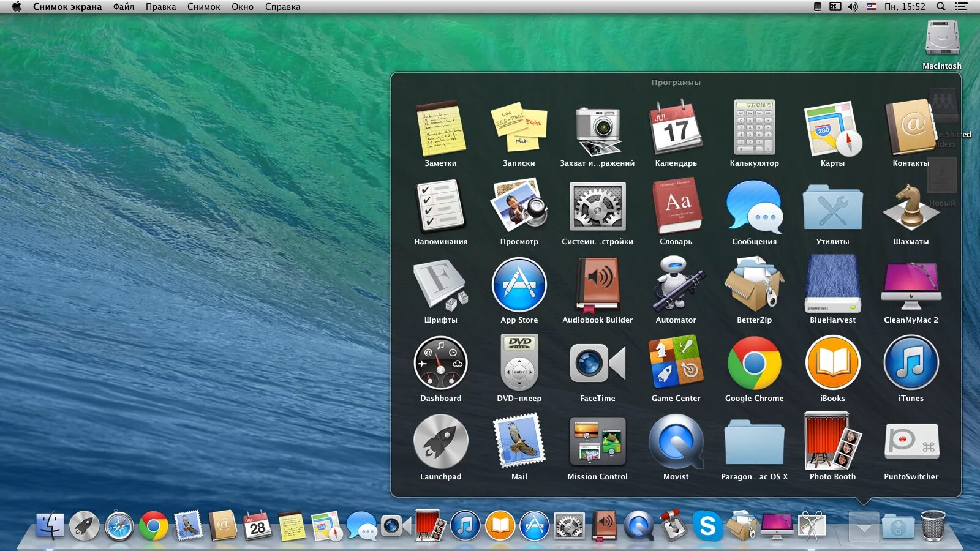Collapse the Programs stack in Dock

(x=864, y=527)
